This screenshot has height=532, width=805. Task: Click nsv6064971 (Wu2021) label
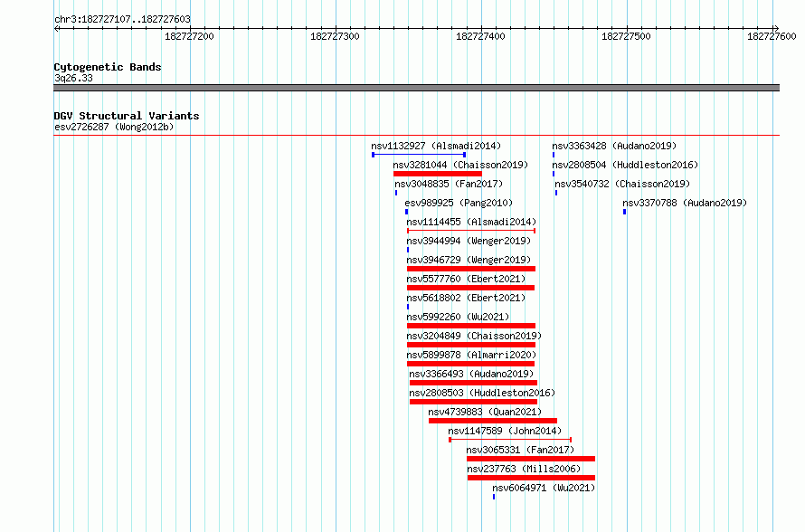tap(544, 488)
